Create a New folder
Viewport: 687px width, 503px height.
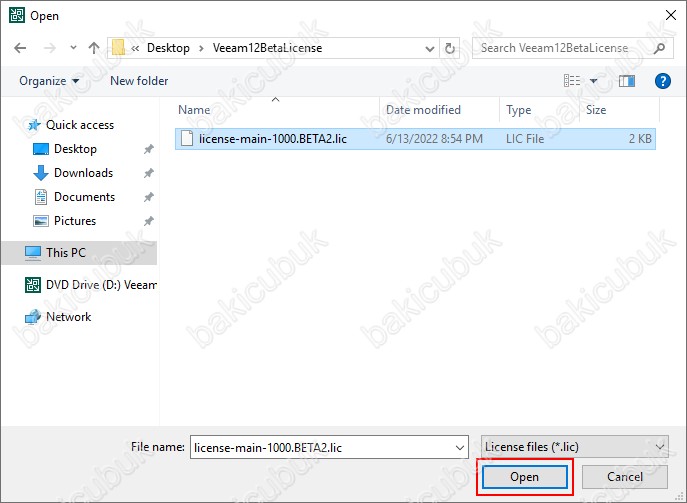pyautogui.click(x=139, y=81)
